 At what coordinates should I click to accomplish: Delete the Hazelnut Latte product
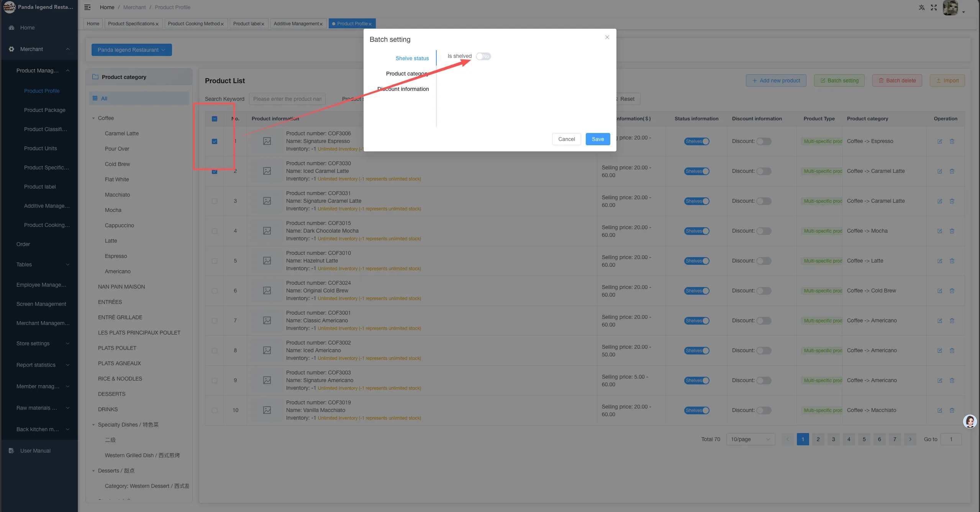tap(952, 261)
